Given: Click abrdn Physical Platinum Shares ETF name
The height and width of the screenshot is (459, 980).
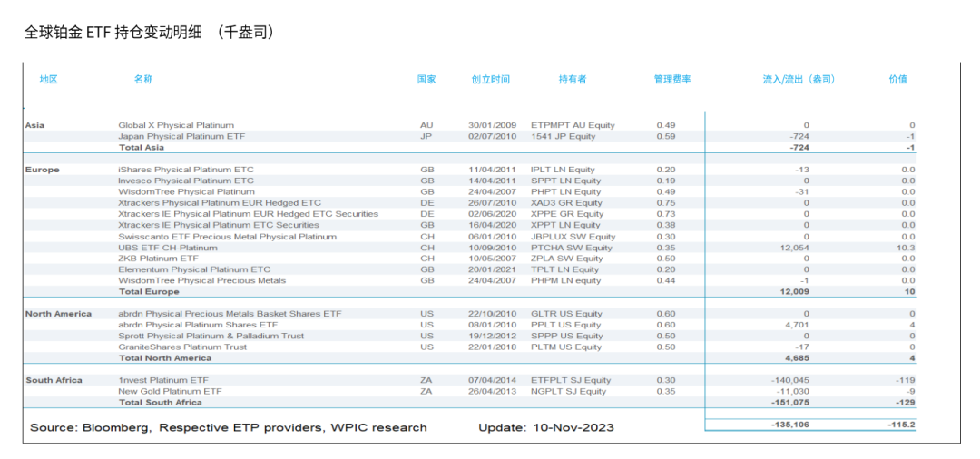Looking at the screenshot, I should tap(198, 326).
